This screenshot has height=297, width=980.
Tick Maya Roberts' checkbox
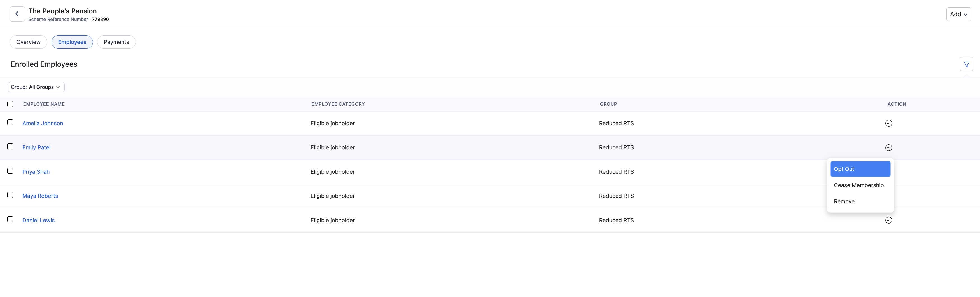click(10, 195)
